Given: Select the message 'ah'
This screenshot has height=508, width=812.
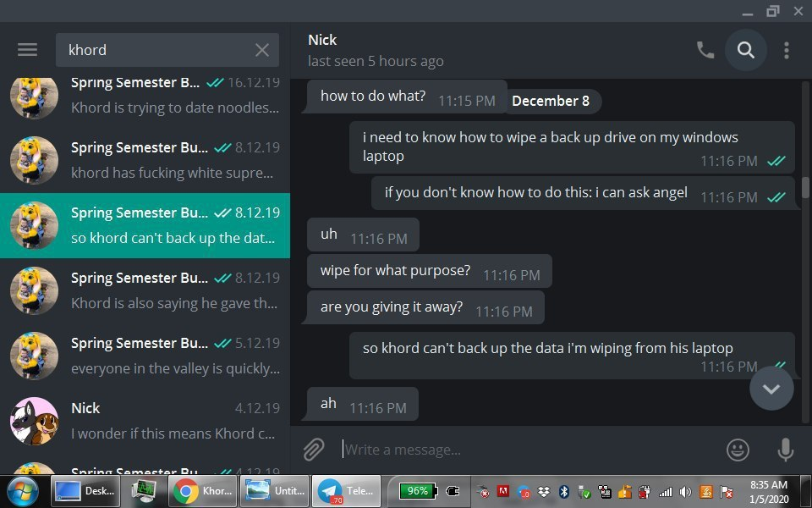Looking at the screenshot, I should 363,404.
